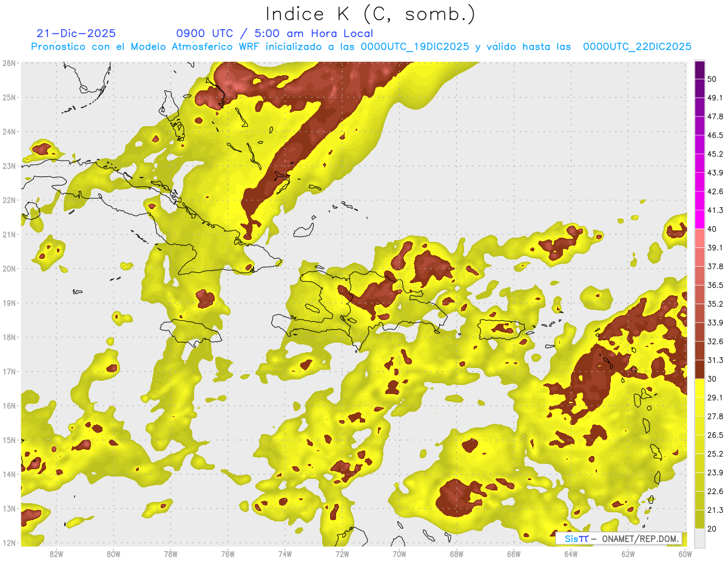
Task: Click the colorbar label '25.2'
Action: (x=715, y=453)
